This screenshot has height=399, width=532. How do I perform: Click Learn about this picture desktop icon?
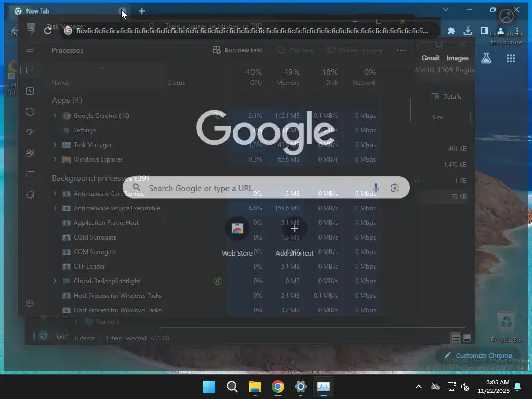pyautogui.click(x=506, y=27)
